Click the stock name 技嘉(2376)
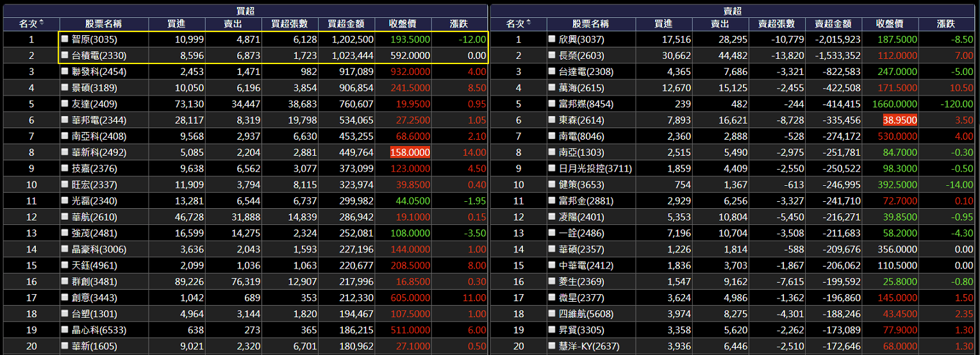 (x=95, y=169)
